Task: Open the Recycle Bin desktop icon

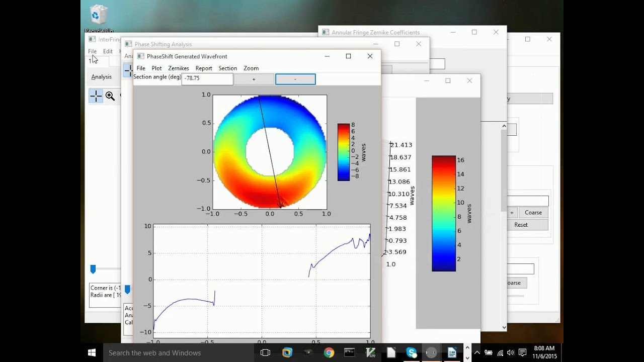Action: click(x=99, y=19)
